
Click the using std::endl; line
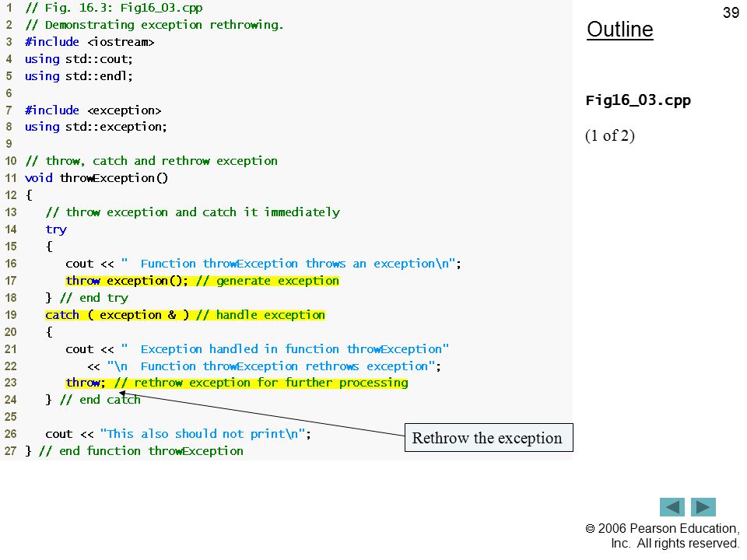click(x=79, y=76)
